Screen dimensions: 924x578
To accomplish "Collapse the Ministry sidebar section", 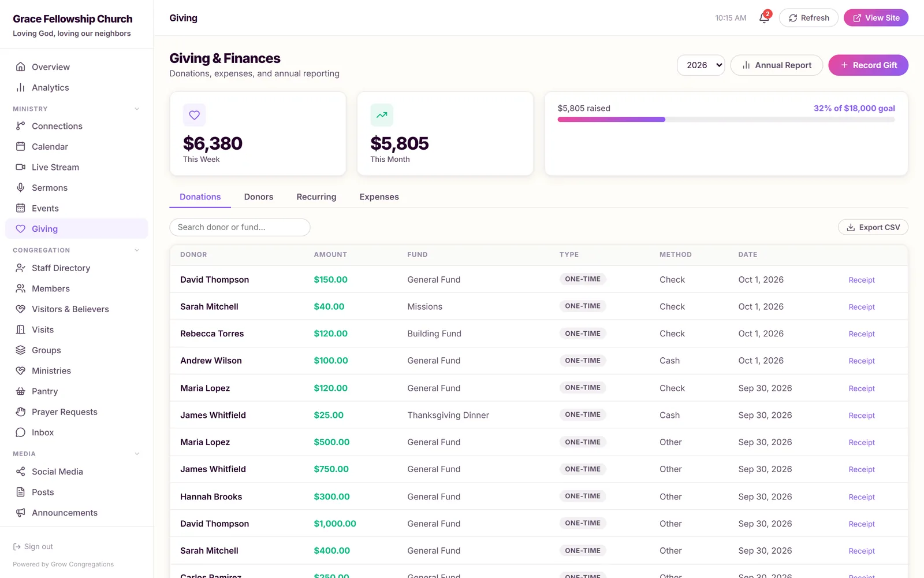I will [x=137, y=109].
